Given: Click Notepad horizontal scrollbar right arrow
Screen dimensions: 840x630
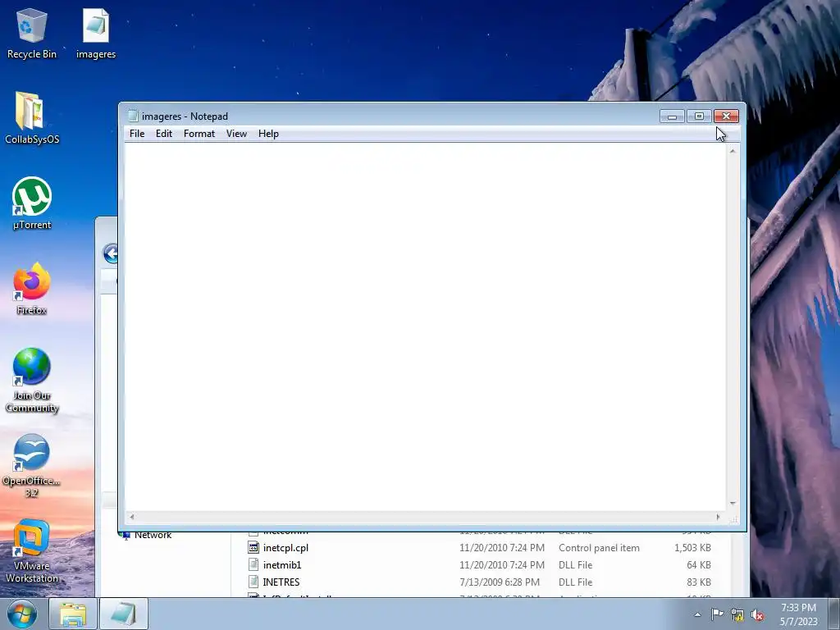Looking at the screenshot, I should coord(718,517).
